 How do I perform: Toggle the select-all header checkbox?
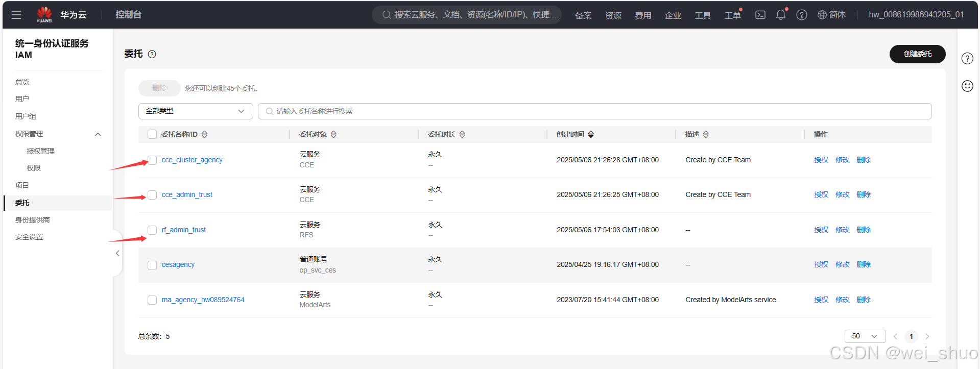[x=152, y=134]
